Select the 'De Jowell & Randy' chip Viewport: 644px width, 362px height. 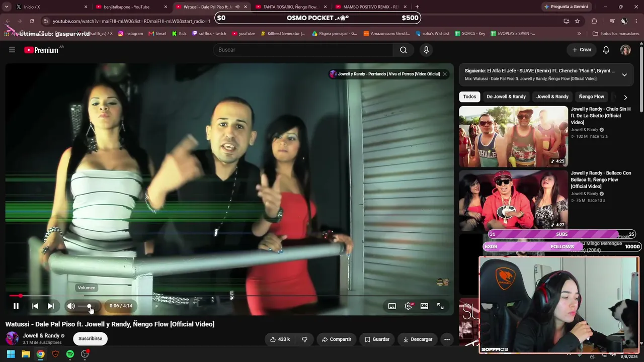coord(506,97)
